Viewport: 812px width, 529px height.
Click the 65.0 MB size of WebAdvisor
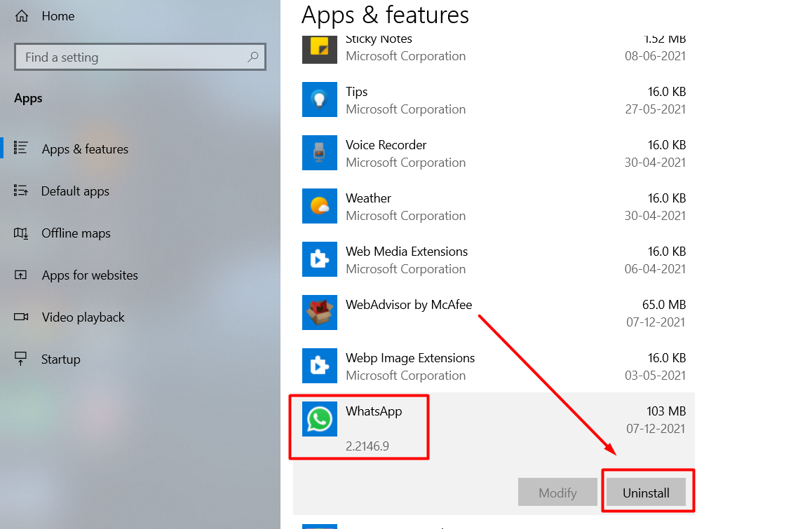(x=664, y=304)
